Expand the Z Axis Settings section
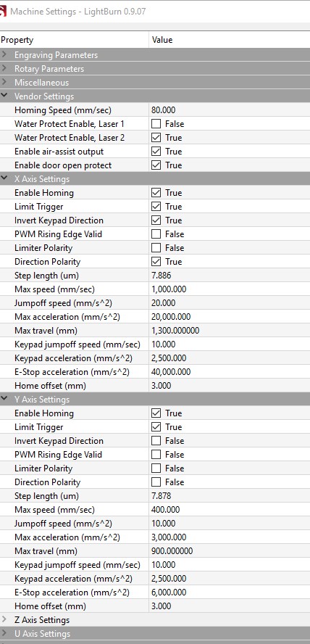Screen dimensions: 310x644 click(4, 619)
